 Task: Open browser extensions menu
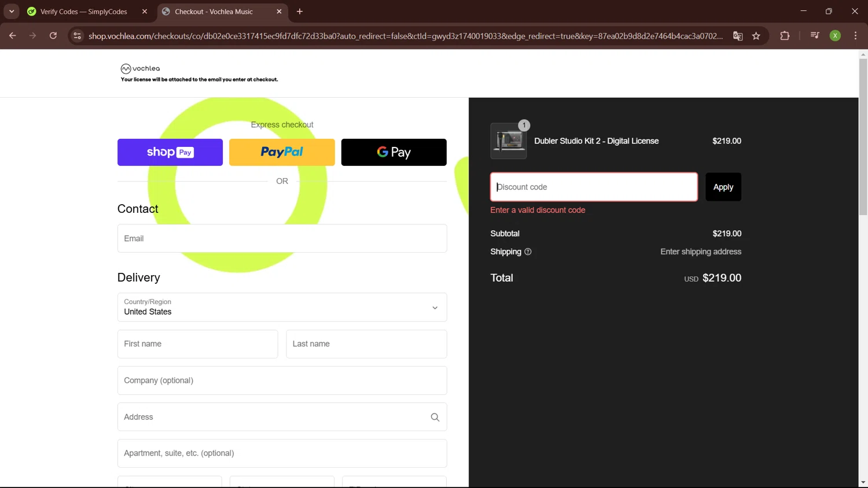[x=785, y=36]
